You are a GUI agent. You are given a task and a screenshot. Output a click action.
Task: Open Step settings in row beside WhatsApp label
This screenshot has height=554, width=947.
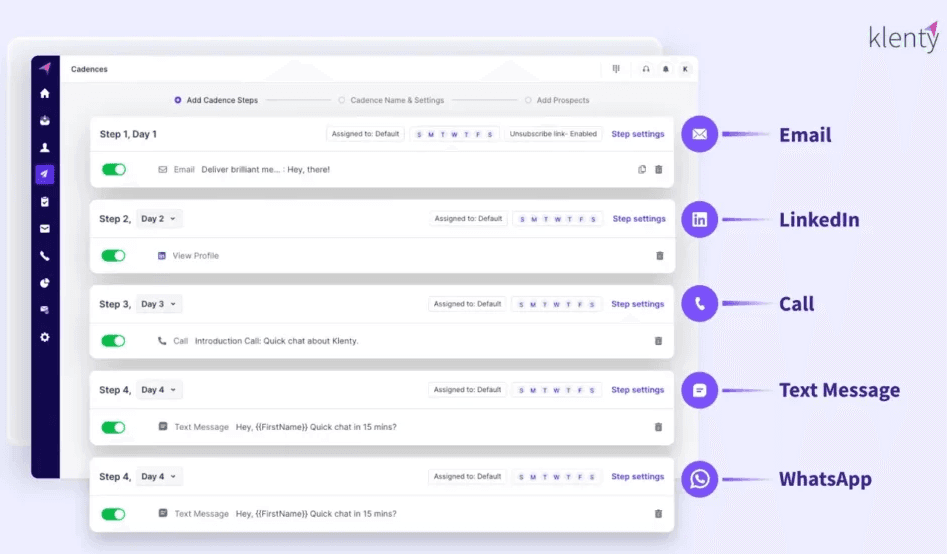(x=638, y=477)
